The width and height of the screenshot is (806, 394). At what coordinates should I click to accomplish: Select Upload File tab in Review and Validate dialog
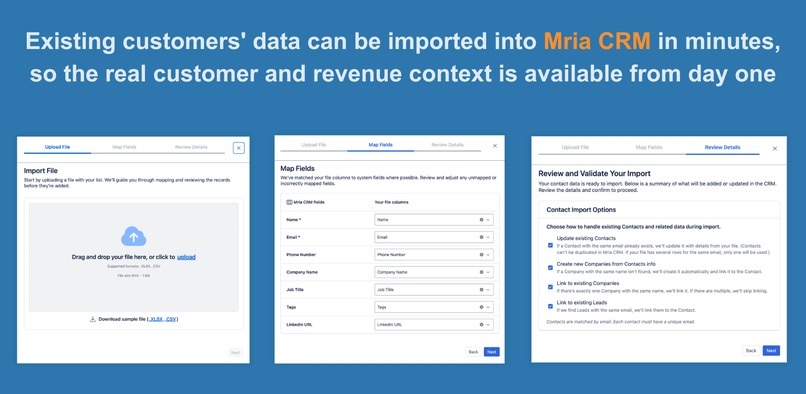tap(575, 148)
